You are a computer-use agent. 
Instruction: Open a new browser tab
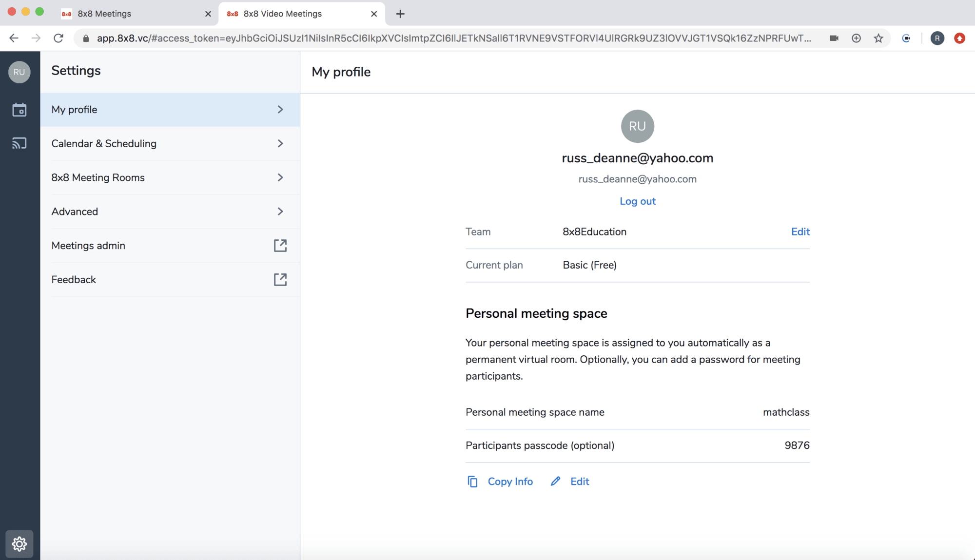tap(400, 14)
